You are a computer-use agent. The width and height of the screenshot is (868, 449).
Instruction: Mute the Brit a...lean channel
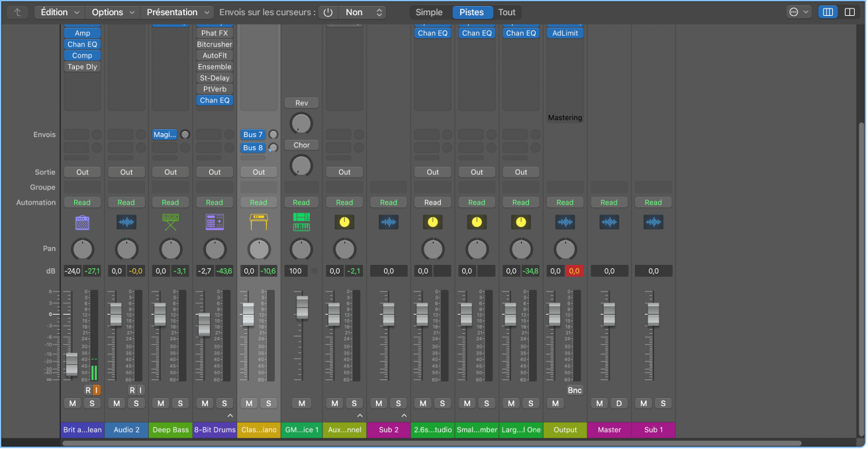pyautogui.click(x=73, y=403)
